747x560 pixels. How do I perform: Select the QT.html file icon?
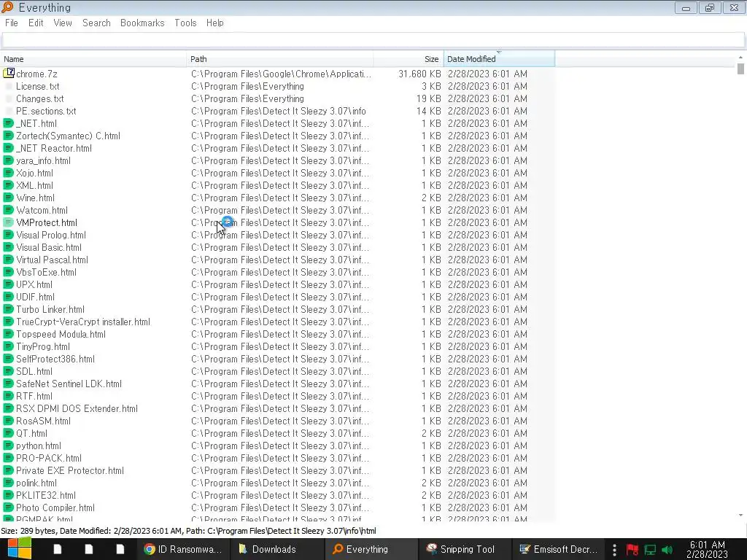tap(9, 433)
